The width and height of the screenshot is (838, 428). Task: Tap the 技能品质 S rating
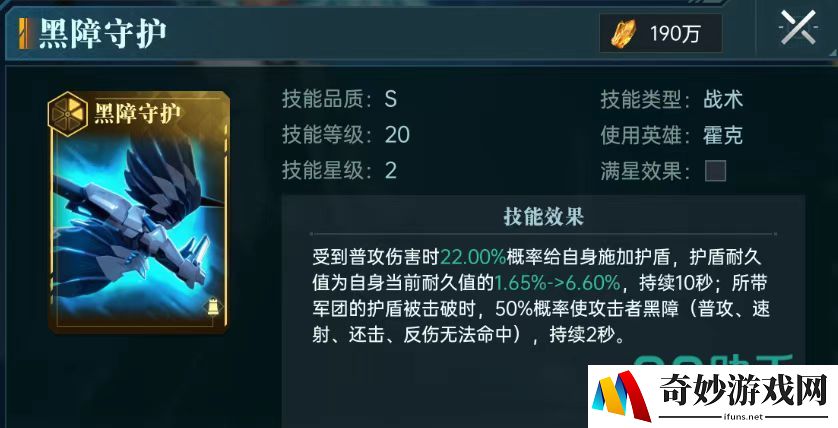click(x=391, y=99)
